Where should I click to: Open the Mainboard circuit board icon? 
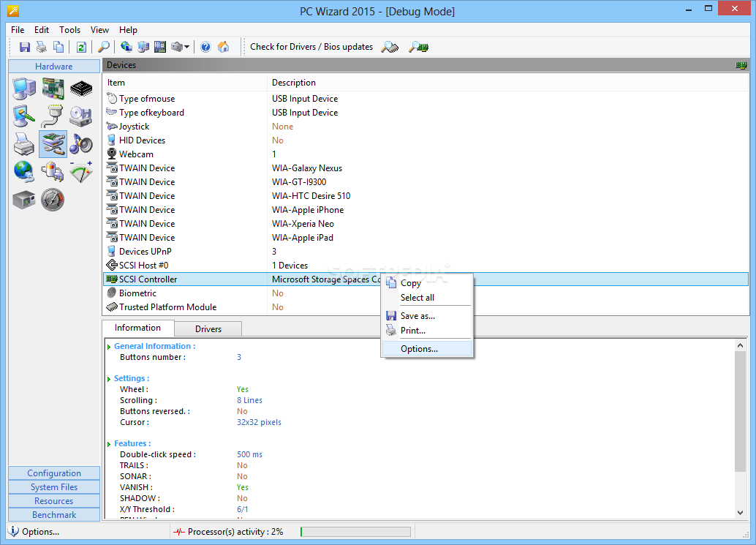53,89
